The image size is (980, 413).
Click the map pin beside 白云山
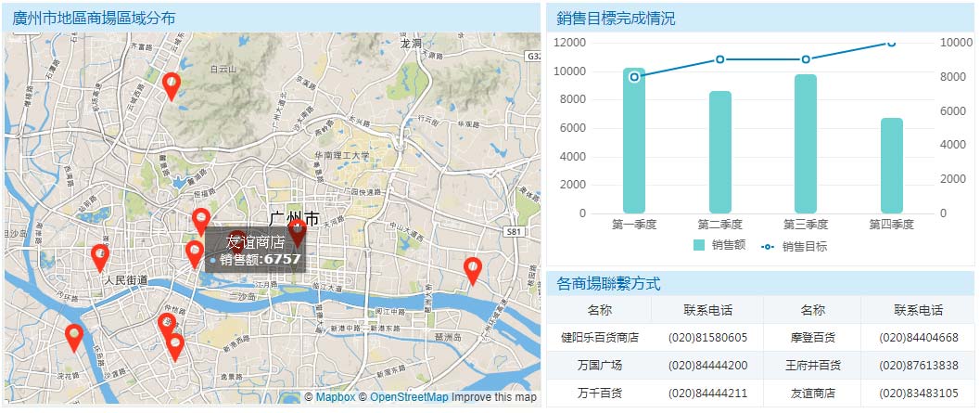(x=172, y=86)
